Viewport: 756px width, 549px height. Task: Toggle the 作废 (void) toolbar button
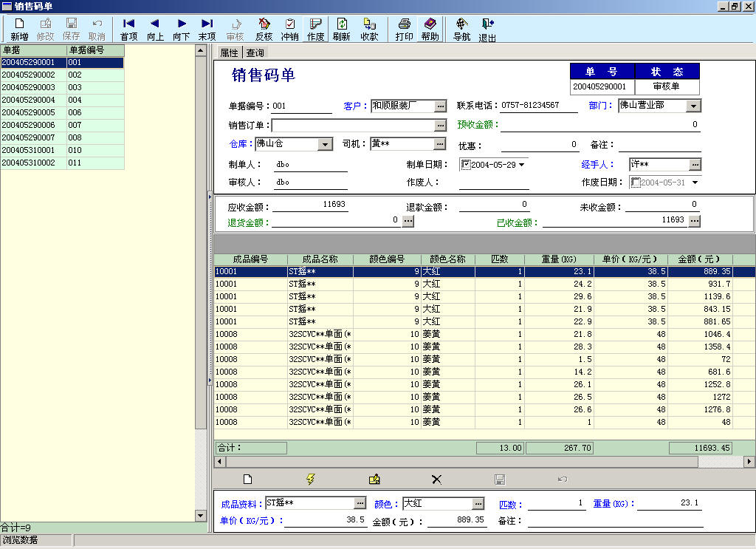315,30
